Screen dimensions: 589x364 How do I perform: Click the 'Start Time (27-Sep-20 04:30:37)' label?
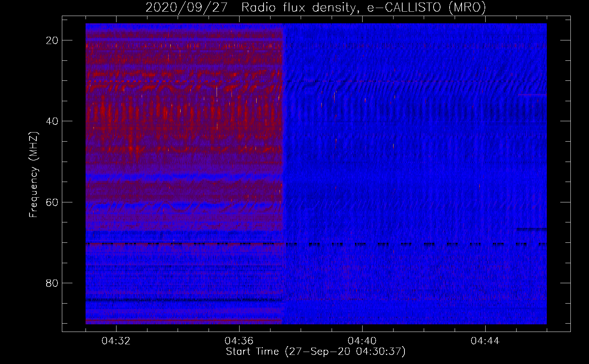click(x=316, y=352)
